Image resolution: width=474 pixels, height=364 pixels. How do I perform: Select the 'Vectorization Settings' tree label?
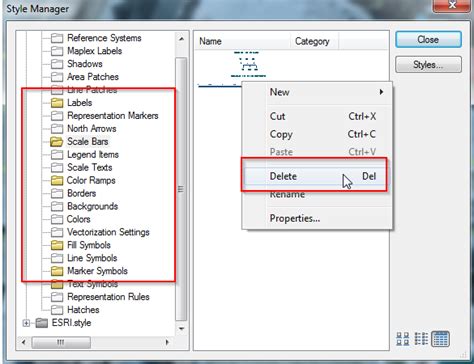point(108,232)
